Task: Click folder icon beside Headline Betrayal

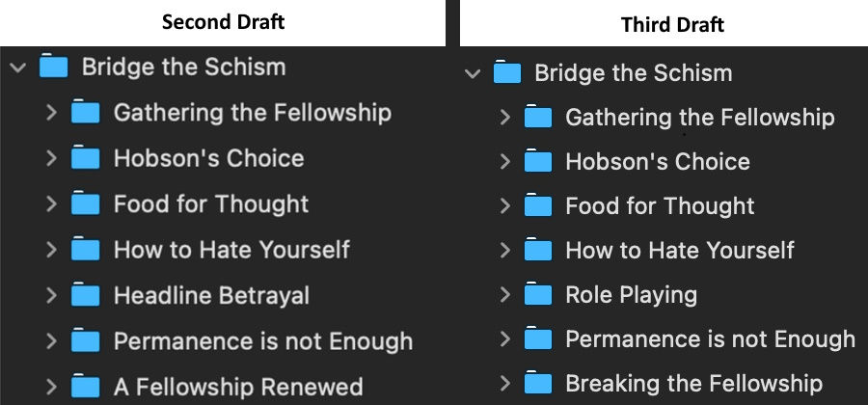Action: point(86,295)
